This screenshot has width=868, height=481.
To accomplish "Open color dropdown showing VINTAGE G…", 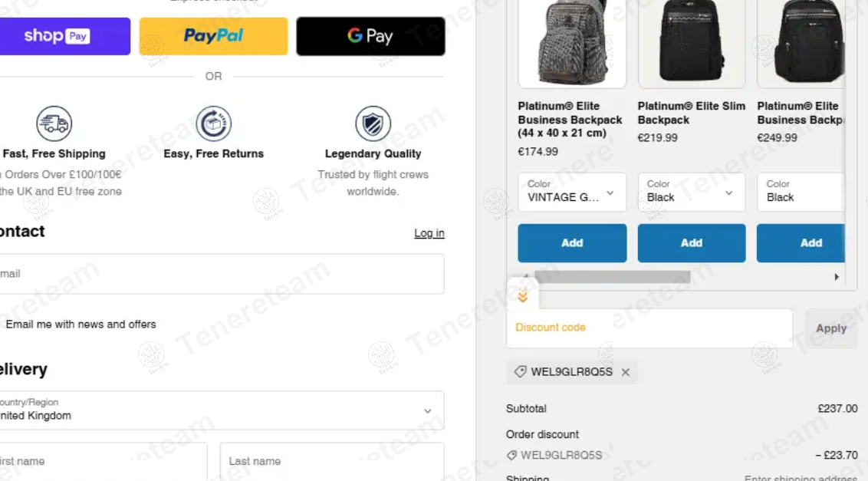I will [x=572, y=192].
